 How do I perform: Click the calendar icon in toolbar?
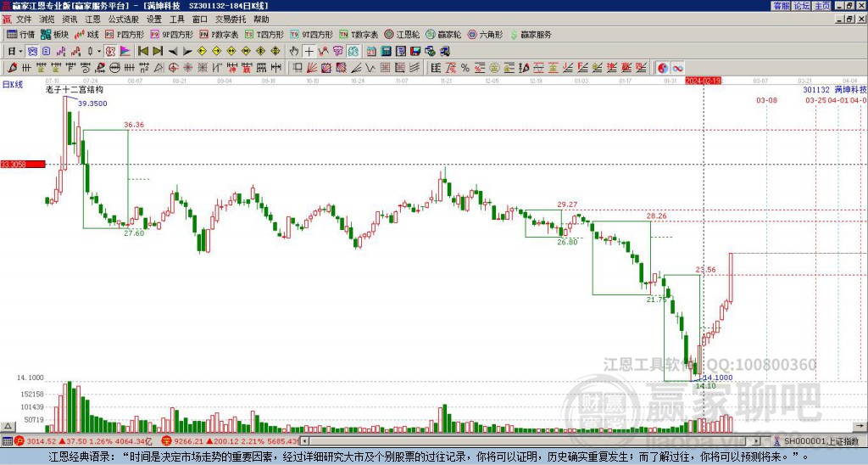(371, 52)
